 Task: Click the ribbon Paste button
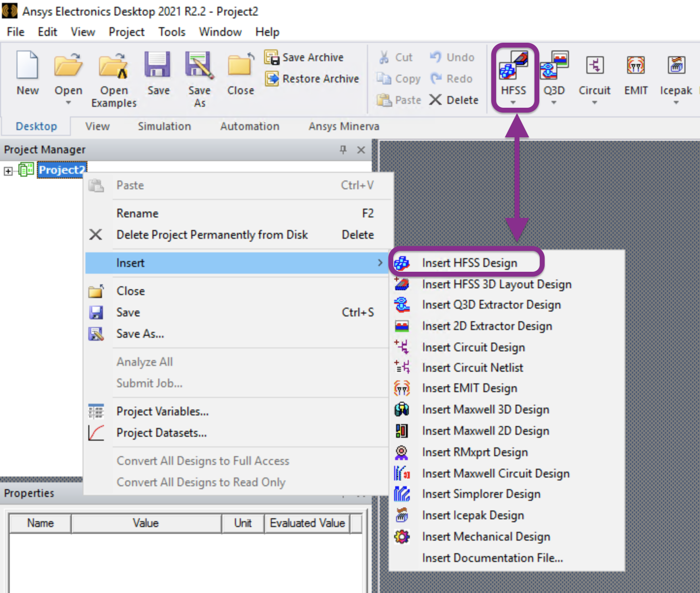pos(399,100)
